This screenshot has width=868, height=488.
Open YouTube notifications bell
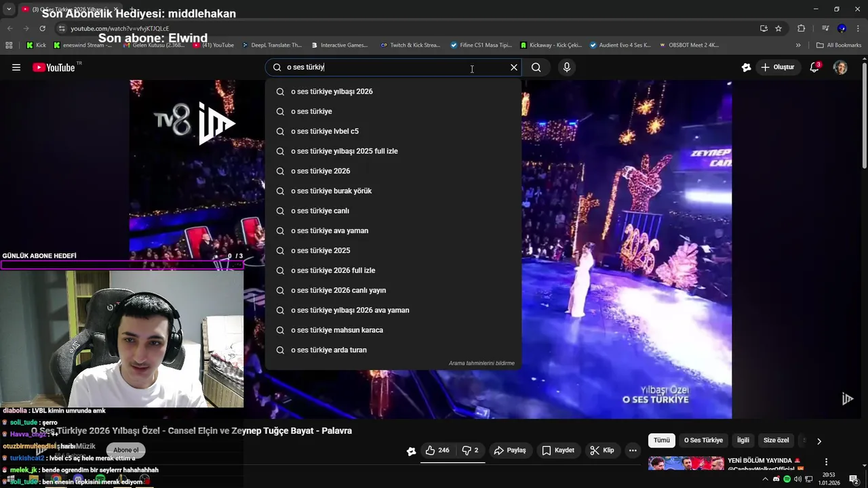coord(815,67)
